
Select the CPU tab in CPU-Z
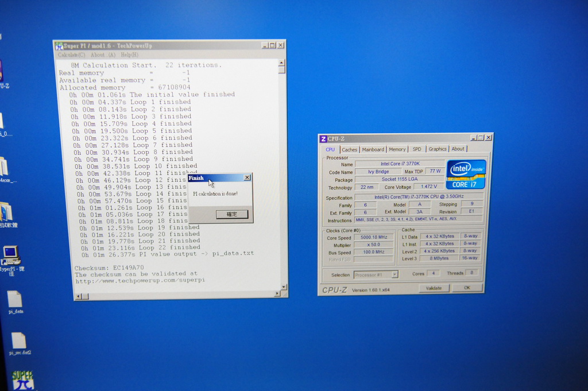[x=330, y=149]
